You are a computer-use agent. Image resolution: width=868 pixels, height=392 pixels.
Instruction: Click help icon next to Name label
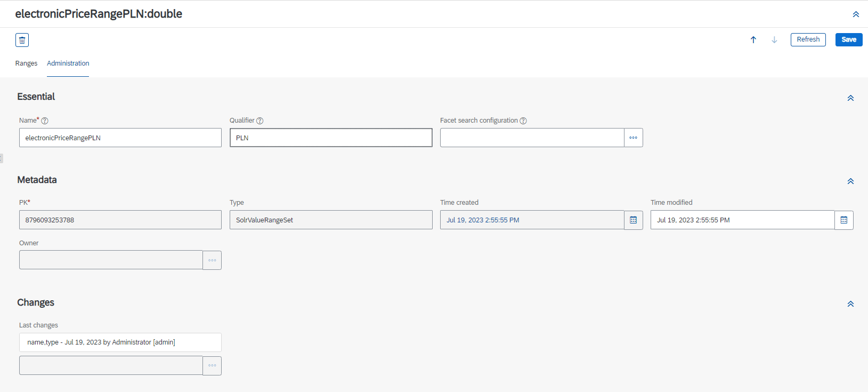[x=45, y=121]
